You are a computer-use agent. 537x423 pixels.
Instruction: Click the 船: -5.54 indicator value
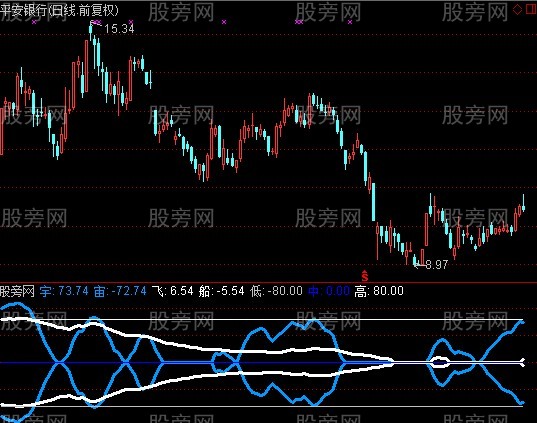(x=222, y=291)
